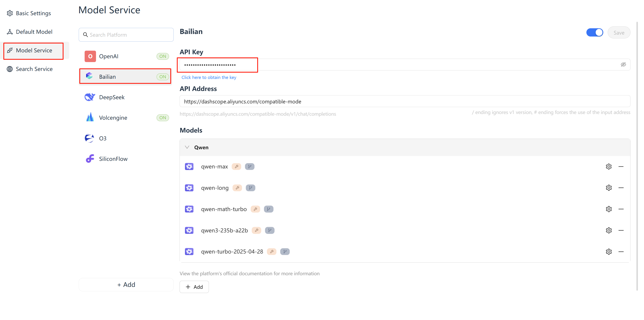This screenshot has width=644, height=320.
Task: Click qwen-long branch badge
Action: (x=250, y=188)
